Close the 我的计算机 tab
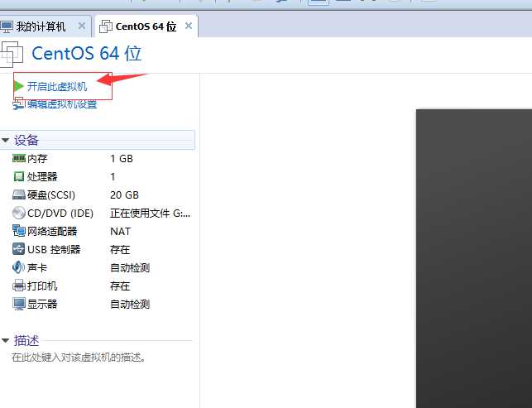 tap(81, 26)
